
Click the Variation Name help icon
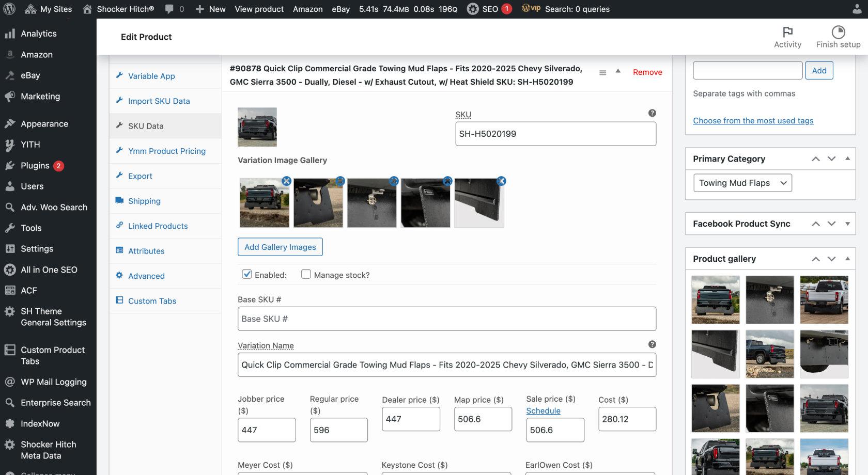tap(652, 344)
